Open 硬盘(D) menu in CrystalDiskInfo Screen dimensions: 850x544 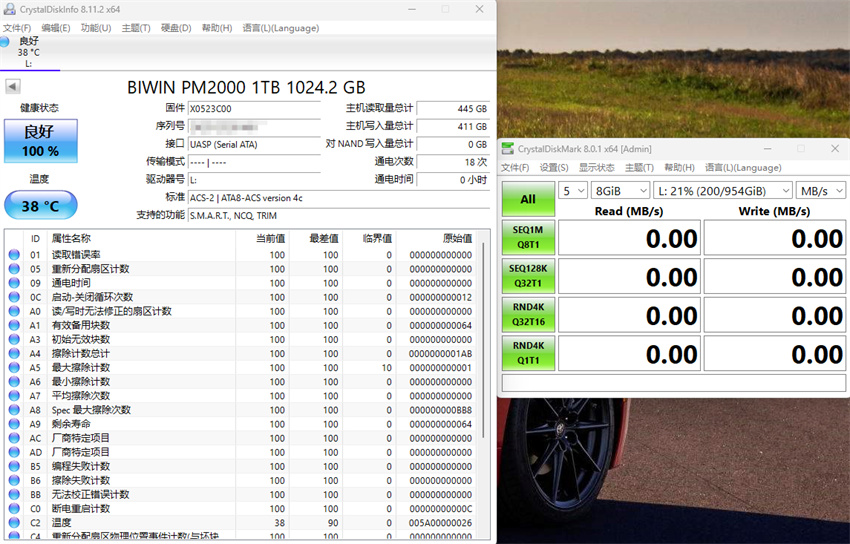pos(176,28)
